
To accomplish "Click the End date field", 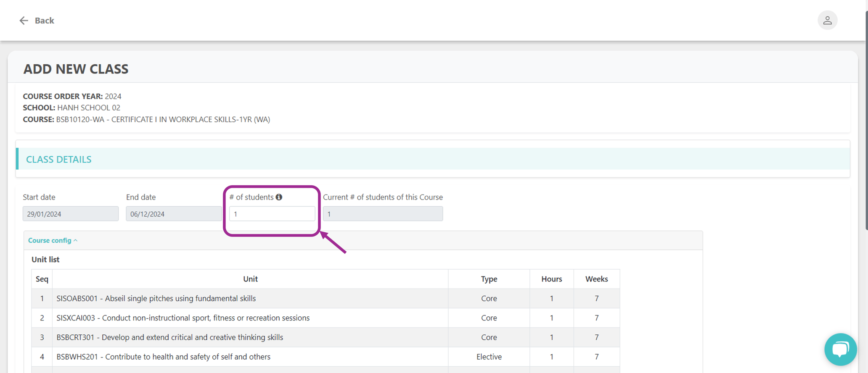I will pos(174,214).
